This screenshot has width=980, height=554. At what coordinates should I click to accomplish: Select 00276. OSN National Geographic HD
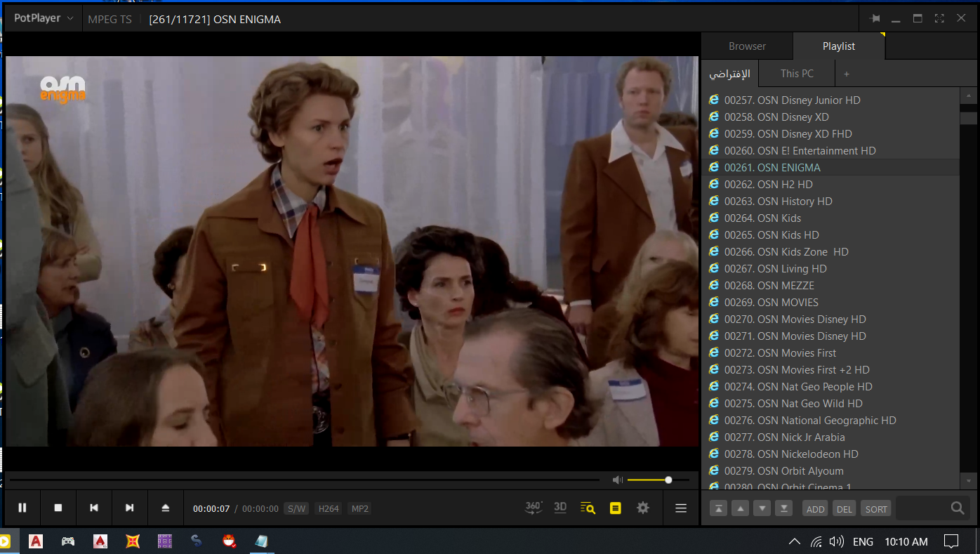coord(830,420)
